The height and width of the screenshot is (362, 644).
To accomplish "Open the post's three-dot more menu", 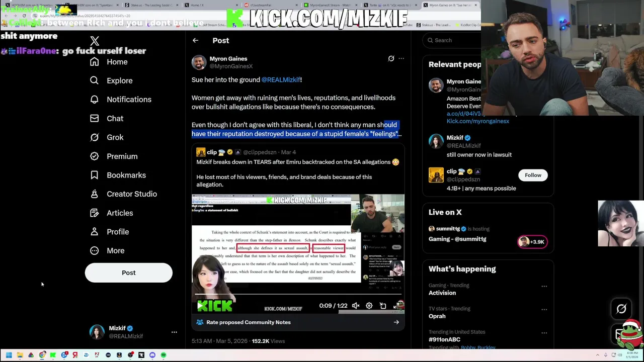I will tap(401, 59).
